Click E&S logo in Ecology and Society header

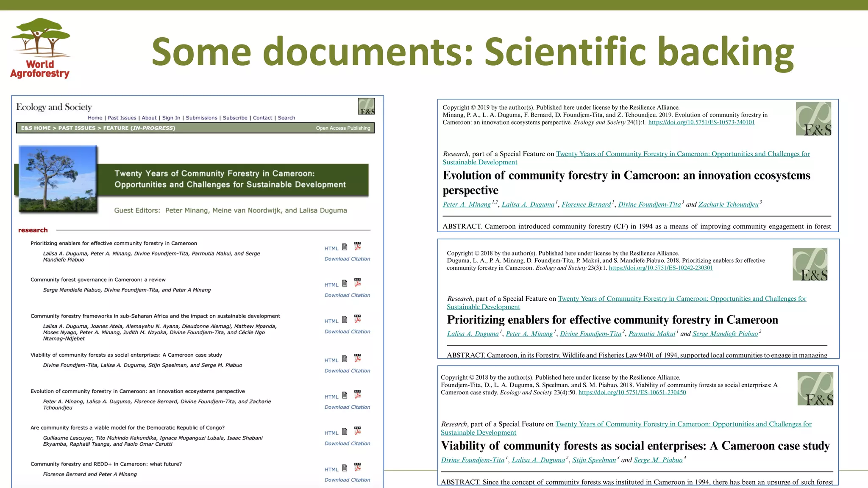click(x=366, y=106)
